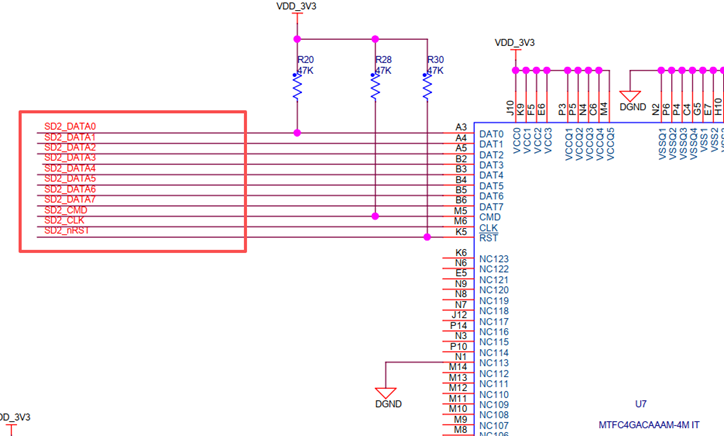This screenshot has height=436, width=724.
Task: Select the SD2_DATA3 net label
Action: [x=70, y=158]
